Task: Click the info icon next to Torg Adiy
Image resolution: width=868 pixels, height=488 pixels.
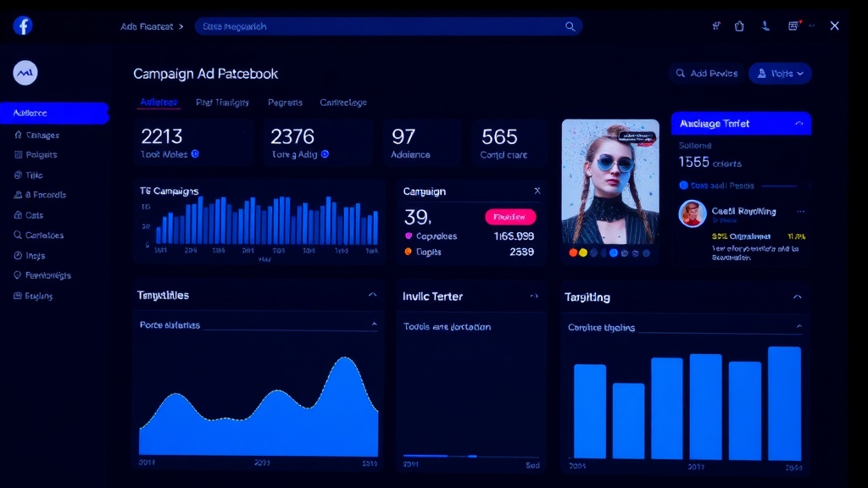Action: pyautogui.click(x=325, y=154)
